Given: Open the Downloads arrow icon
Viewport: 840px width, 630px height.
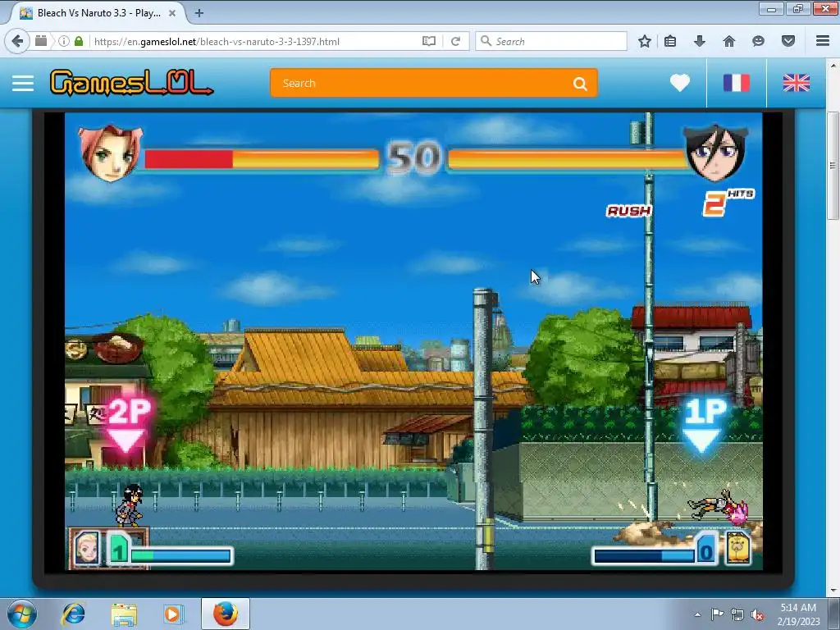Looking at the screenshot, I should coord(699,41).
